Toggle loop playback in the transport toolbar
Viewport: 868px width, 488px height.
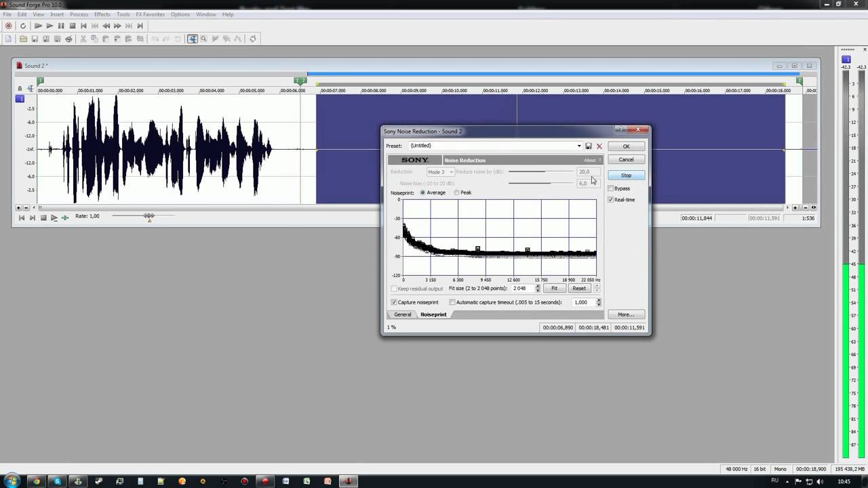click(23, 26)
